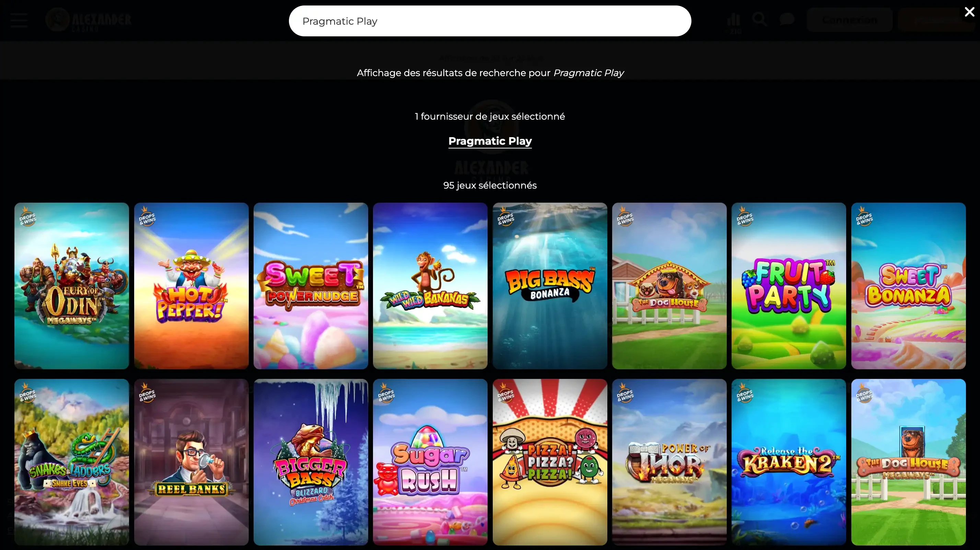The image size is (980, 550).
Task: Open Snakes & Ladders Snake Eyes game
Action: [71, 462]
